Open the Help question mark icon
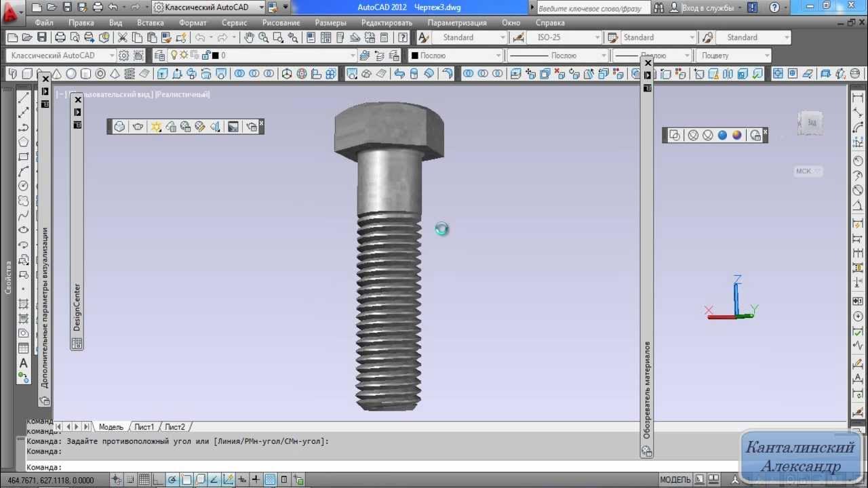The image size is (868, 488). coord(403,37)
